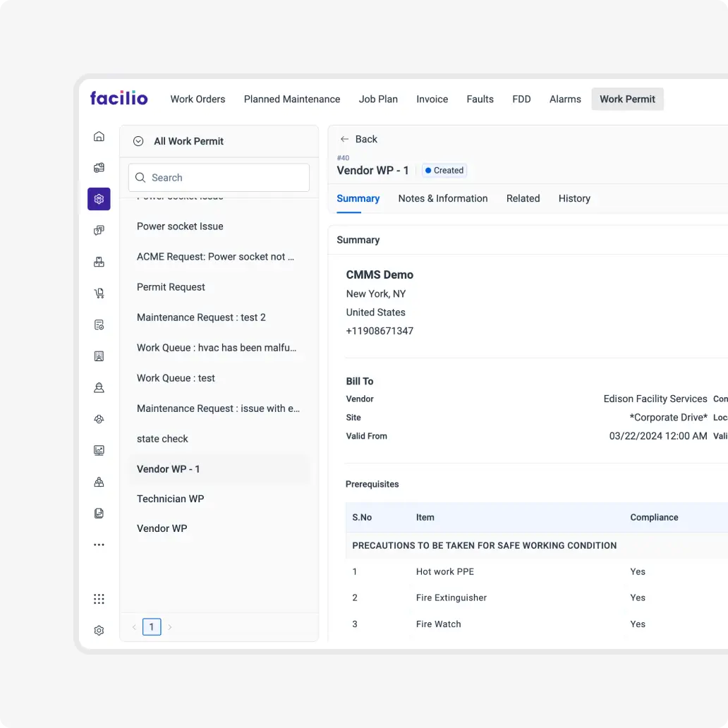Open the Planned Maintenance menu item

pyautogui.click(x=292, y=99)
